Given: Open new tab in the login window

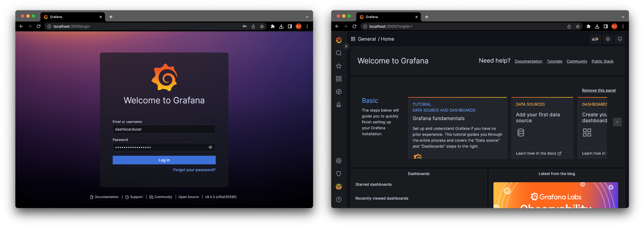Looking at the screenshot, I should coord(111,17).
